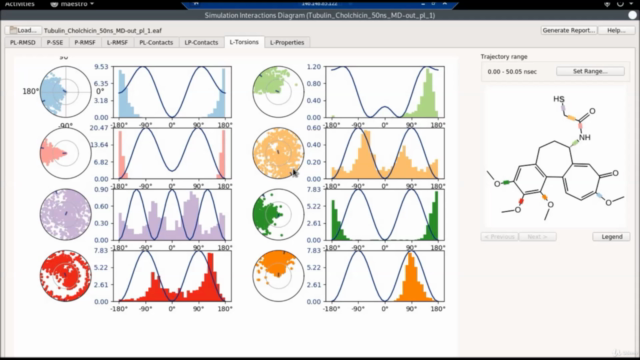This screenshot has height=360, width=640.
Task: Click the light blue radial torsion plot
Action: point(65,92)
